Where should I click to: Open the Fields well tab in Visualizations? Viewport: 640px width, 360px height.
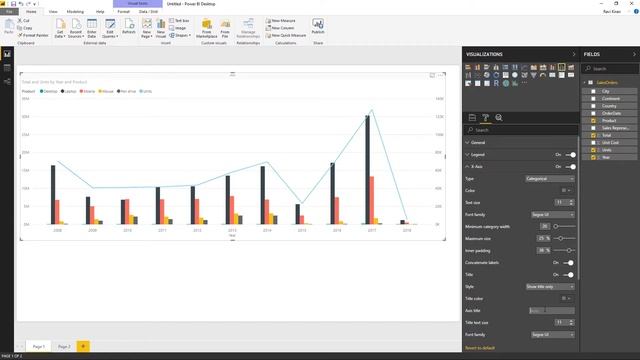(x=472, y=118)
